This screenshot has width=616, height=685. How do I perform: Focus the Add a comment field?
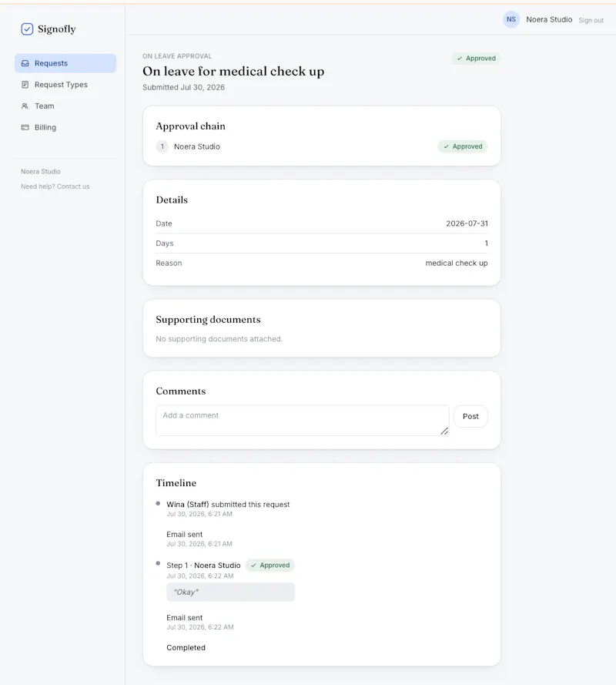click(x=302, y=420)
